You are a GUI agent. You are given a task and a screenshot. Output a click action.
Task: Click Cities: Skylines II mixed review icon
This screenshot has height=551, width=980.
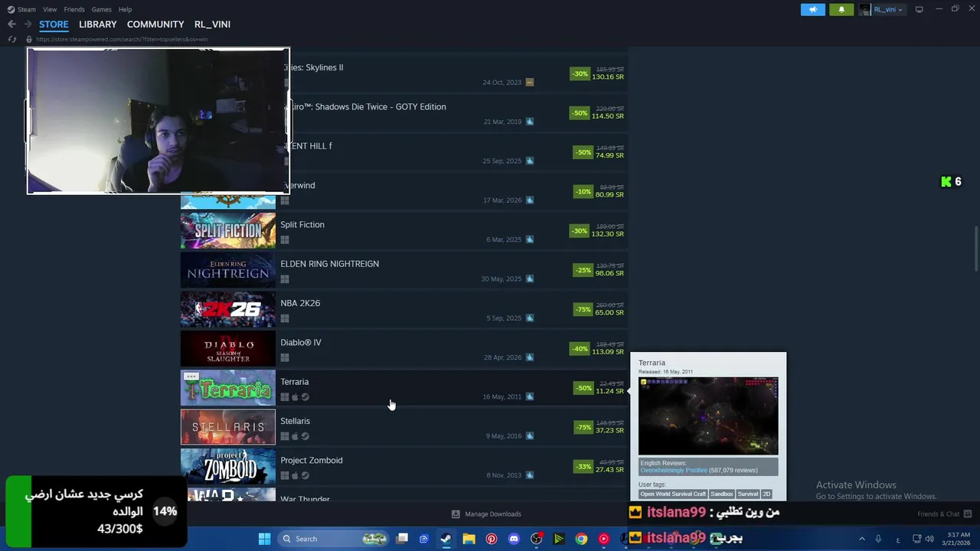pos(530,83)
